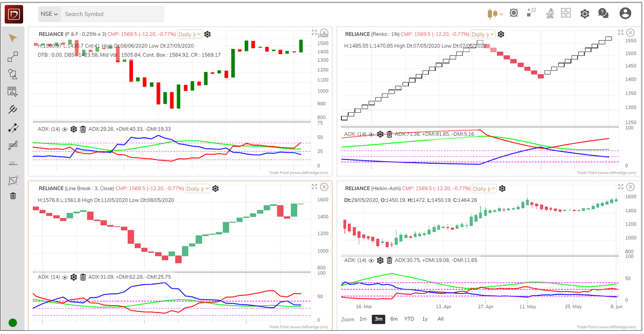Viewport: 644px width, 334px height.
Task: Select the shapes tool in sidebar
Action: [x=13, y=75]
